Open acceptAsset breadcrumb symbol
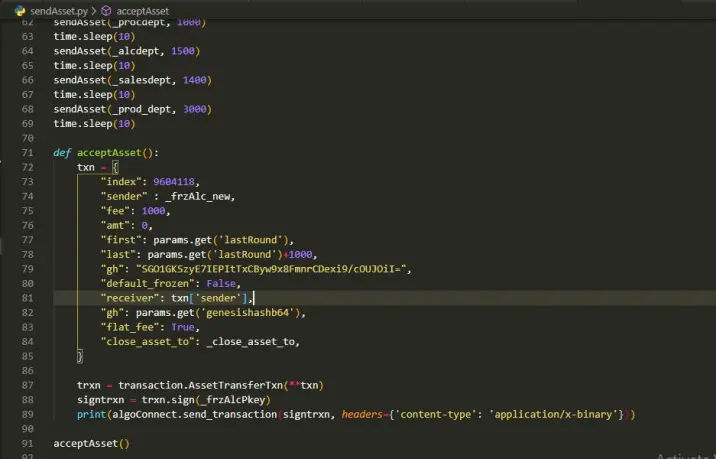 coord(142,11)
